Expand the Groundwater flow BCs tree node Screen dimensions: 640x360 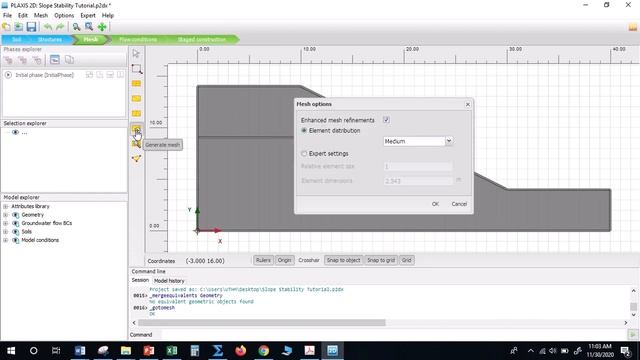point(6,223)
